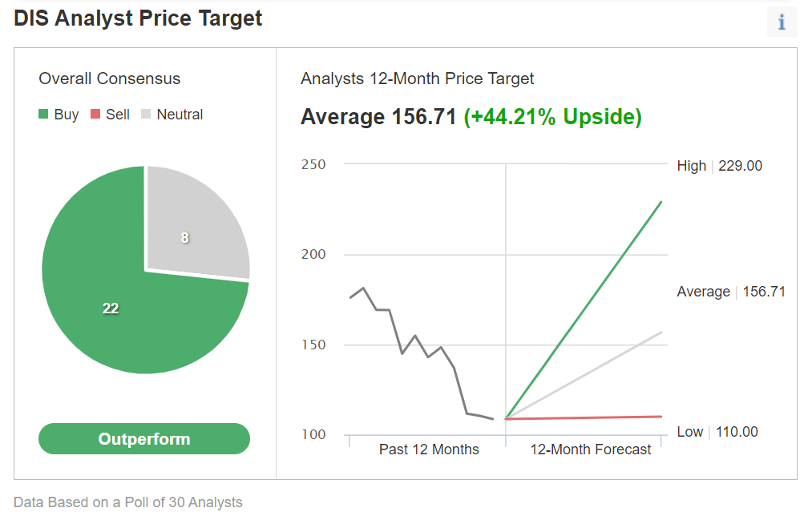The height and width of the screenshot is (520, 812).
Task: Click the green Buy legend color square
Action: [x=44, y=115]
